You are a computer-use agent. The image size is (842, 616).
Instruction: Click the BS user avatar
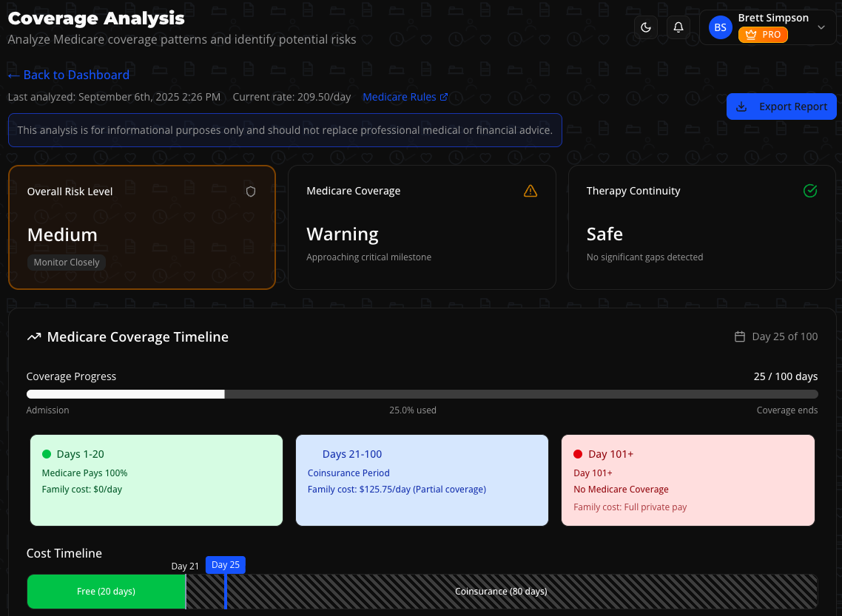[720, 27]
